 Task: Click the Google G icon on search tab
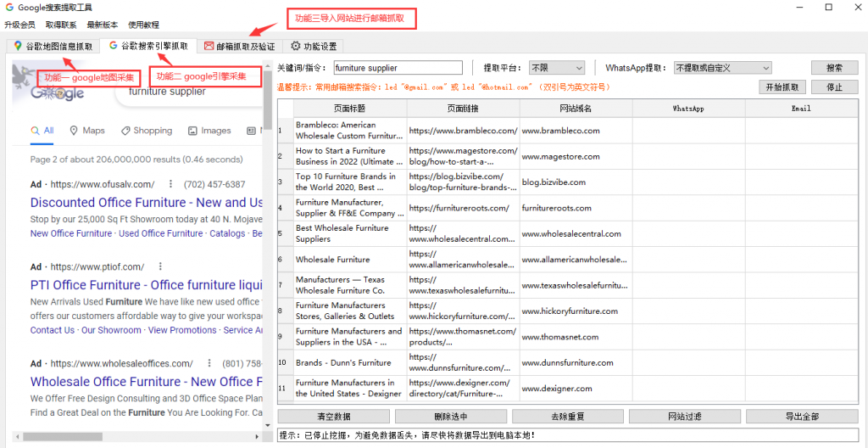pos(113,46)
